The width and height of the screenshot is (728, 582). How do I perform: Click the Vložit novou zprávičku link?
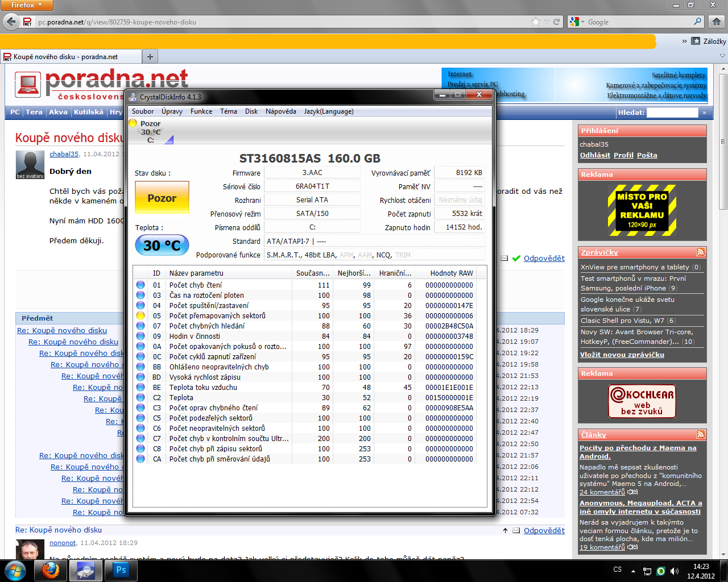(x=622, y=355)
